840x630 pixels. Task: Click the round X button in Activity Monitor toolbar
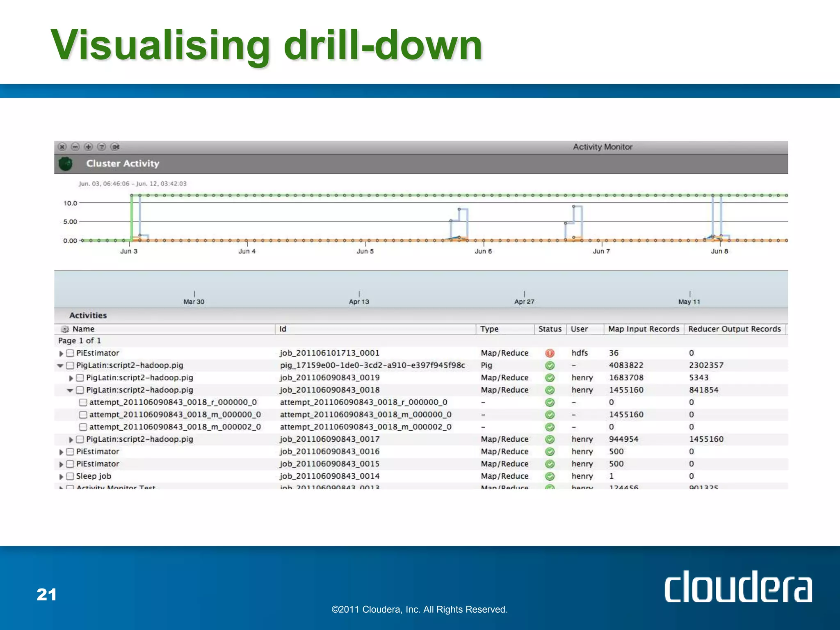(x=62, y=147)
